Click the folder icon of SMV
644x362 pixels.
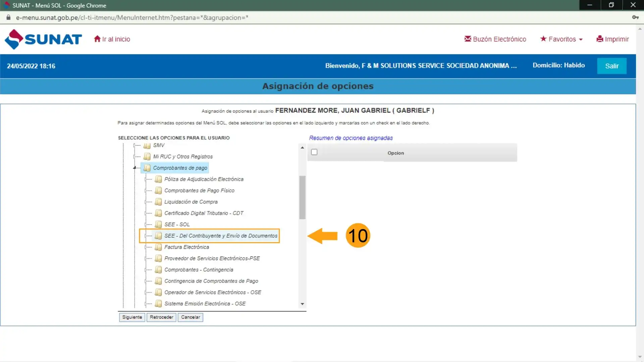click(147, 145)
